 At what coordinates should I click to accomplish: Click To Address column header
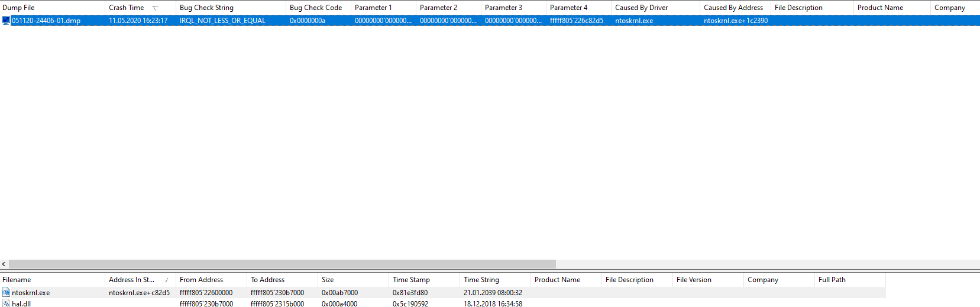(x=283, y=280)
